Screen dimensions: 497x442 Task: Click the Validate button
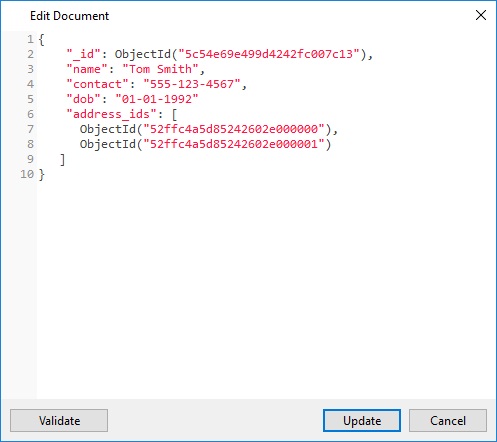click(59, 421)
